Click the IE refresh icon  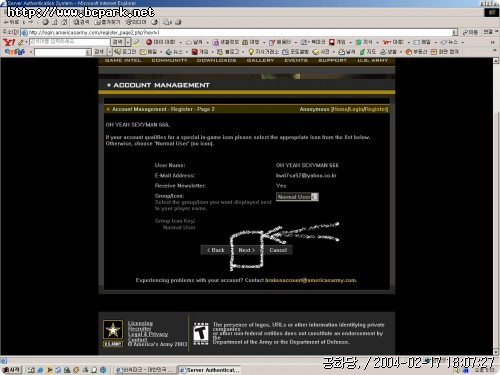pyautogui.click(x=55, y=22)
